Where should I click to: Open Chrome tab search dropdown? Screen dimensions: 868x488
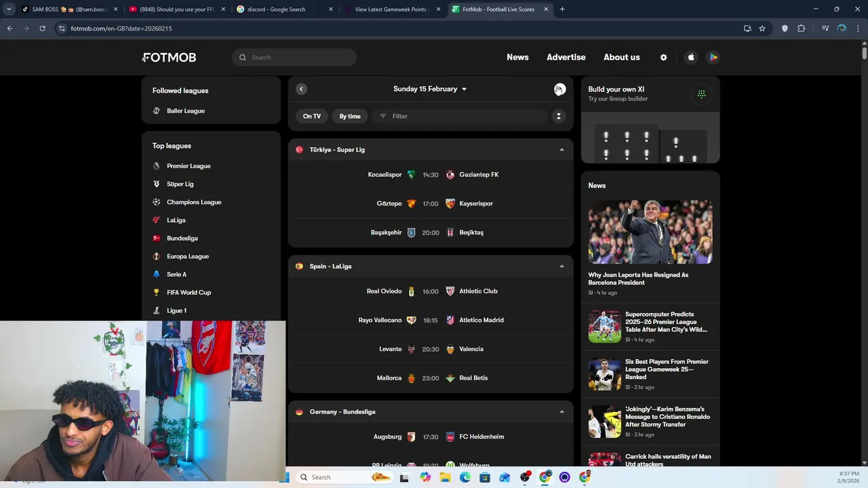(9, 9)
